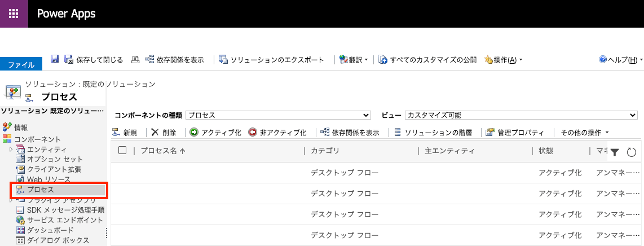Open the ファイル (File) tab
The height and width of the screenshot is (246, 644).
[x=21, y=64]
